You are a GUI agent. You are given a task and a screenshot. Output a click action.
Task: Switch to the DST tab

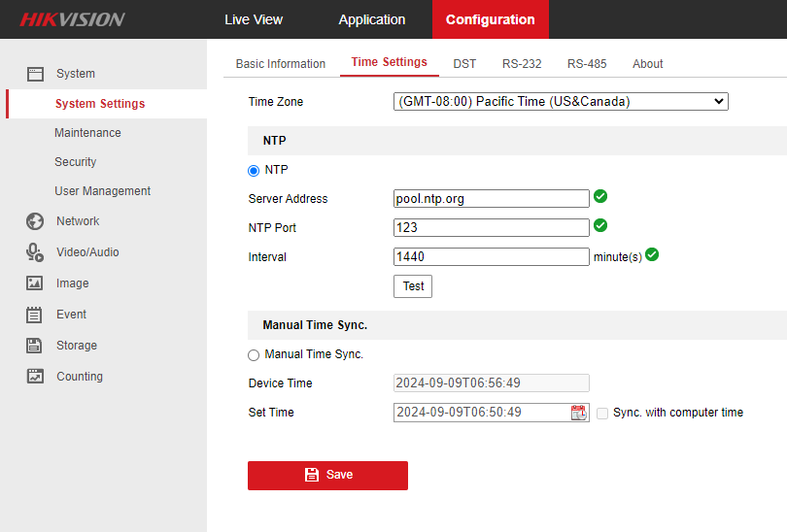(x=464, y=64)
